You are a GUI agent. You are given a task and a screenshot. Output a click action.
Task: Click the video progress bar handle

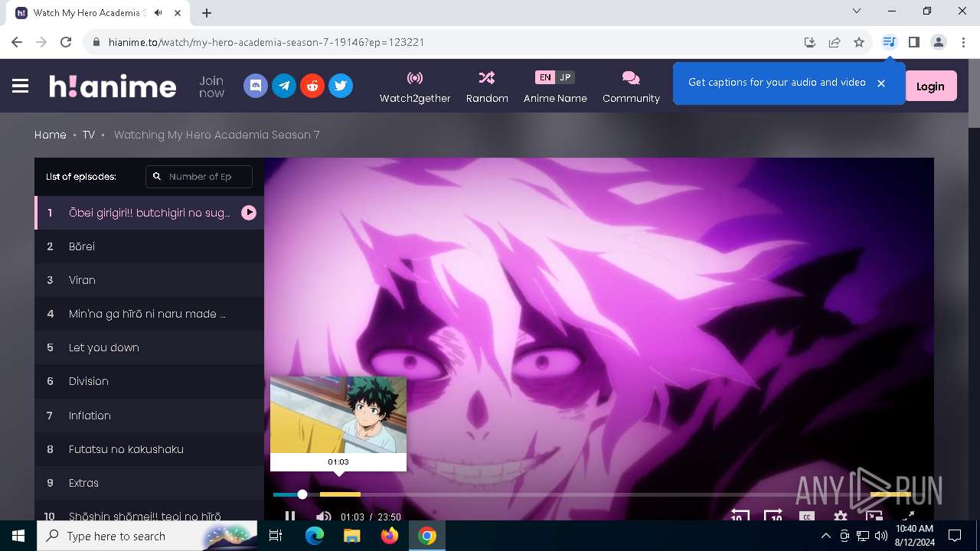(302, 494)
